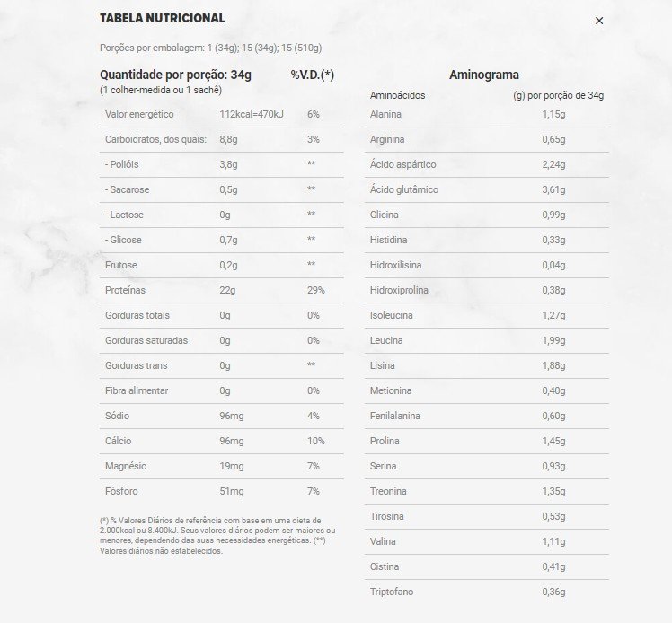Click the Ácido glutâmico row label
Screen dimensions: 672x623
403,189
